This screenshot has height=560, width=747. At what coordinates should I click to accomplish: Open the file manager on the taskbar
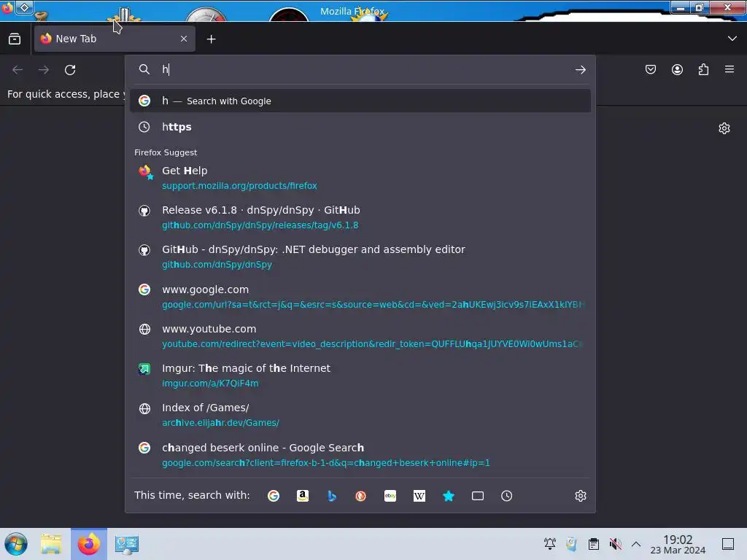[51, 544]
